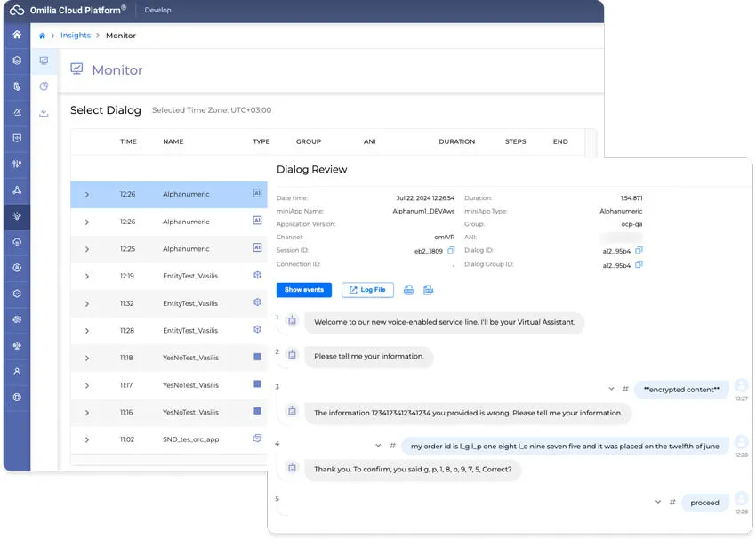Expand the 12:19 EntityTest_Vasilis row
The width and height of the screenshot is (756, 540).
pyautogui.click(x=87, y=277)
